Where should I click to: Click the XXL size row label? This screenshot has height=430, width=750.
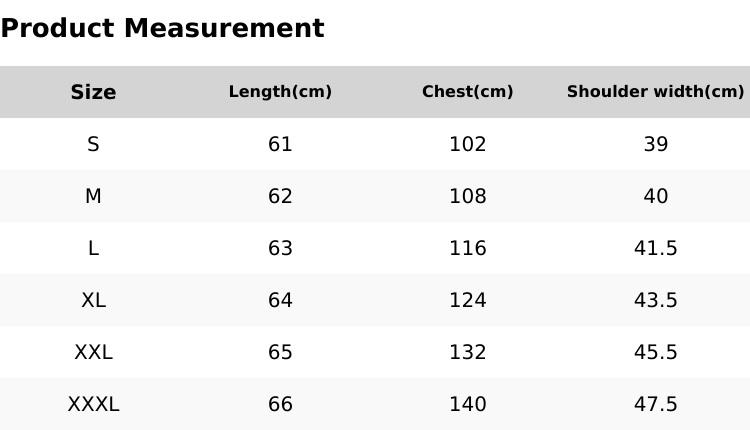93,352
